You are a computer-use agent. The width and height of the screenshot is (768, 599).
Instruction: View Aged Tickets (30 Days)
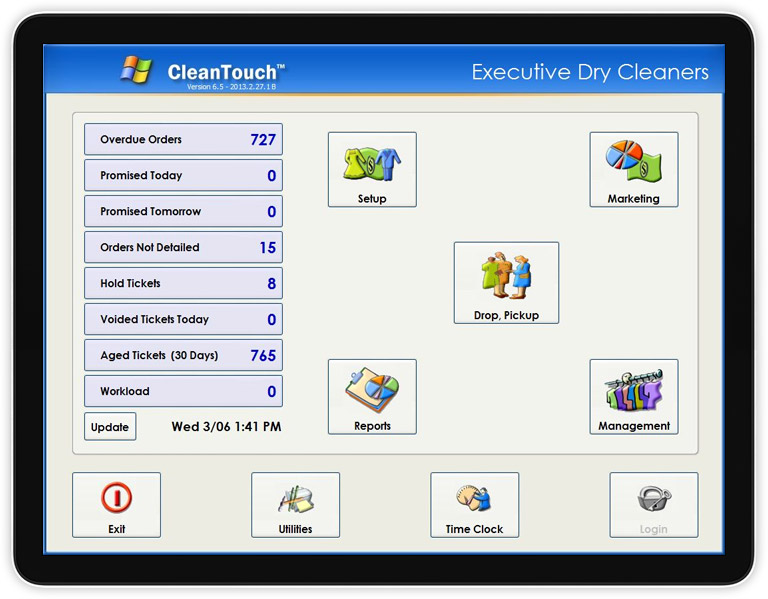tap(183, 356)
